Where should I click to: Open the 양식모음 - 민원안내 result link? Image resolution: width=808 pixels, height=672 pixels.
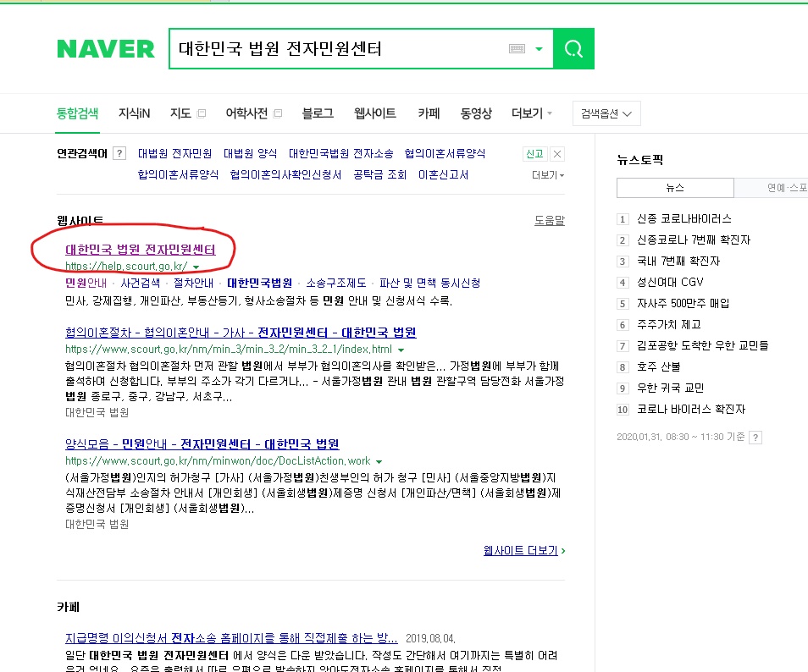pos(202,443)
